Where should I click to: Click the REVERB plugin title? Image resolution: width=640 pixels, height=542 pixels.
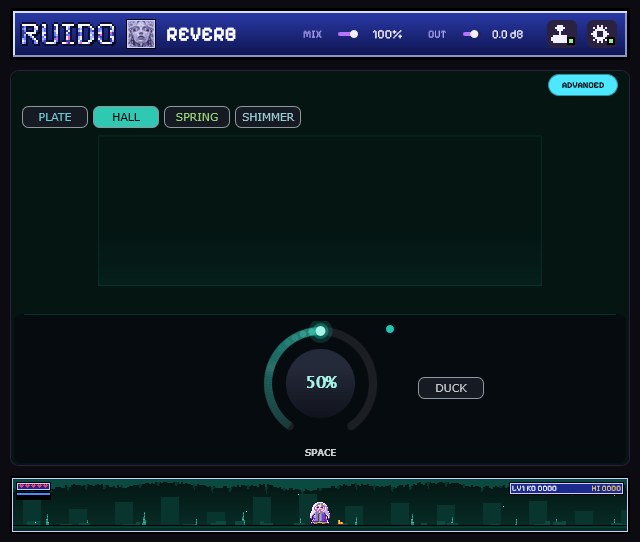(x=201, y=34)
